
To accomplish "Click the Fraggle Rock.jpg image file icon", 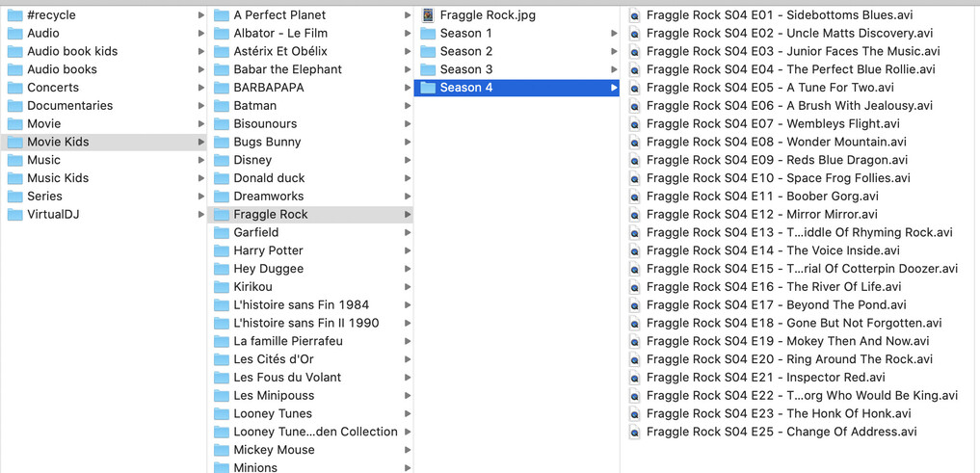I will click(x=428, y=15).
